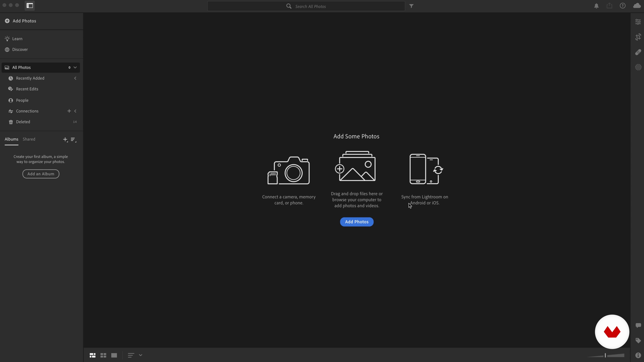Switch to the Albums tab
This screenshot has width=644, height=362.
point(12,139)
